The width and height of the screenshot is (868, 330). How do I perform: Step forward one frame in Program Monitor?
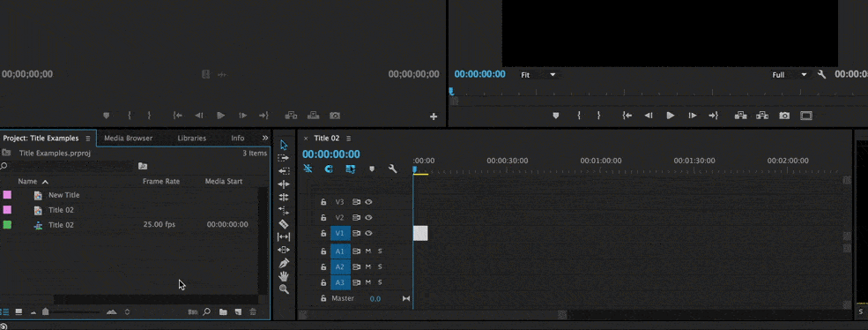click(692, 116)
